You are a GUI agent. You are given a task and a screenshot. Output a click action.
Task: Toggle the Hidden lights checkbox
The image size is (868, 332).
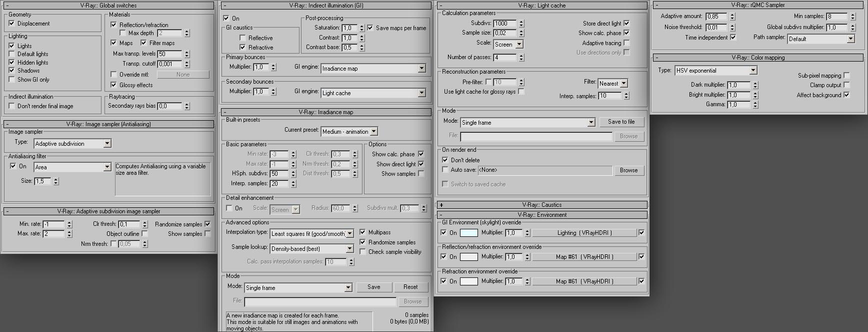pyautogui.click(x=11, y=63)
